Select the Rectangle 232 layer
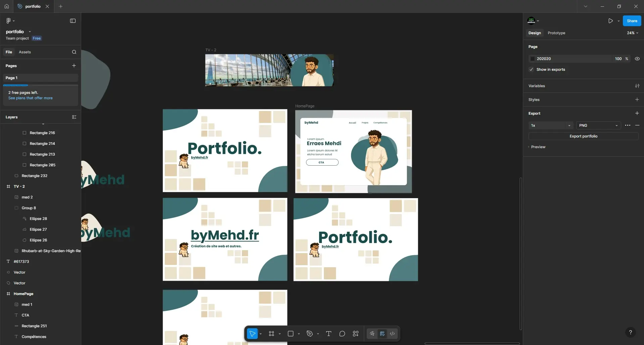Viewport: 644px width, 345px height. coord(41,176)
